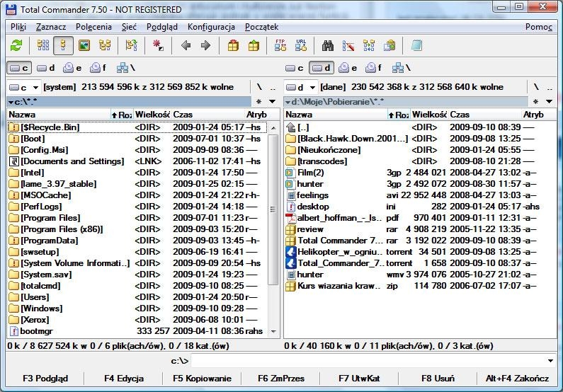Open the Search files binoculars icon
This screenshot has height=392, width=563.
point(327,45)
